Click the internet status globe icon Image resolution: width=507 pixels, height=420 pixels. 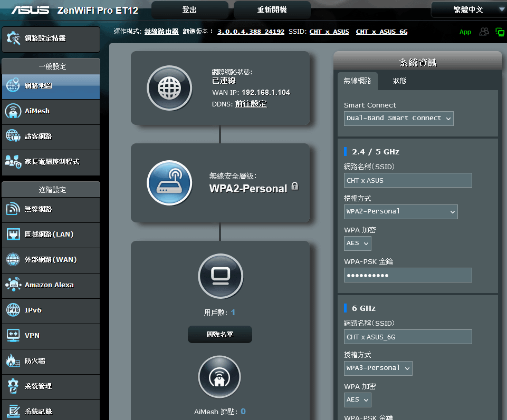(x=169, y=88)
